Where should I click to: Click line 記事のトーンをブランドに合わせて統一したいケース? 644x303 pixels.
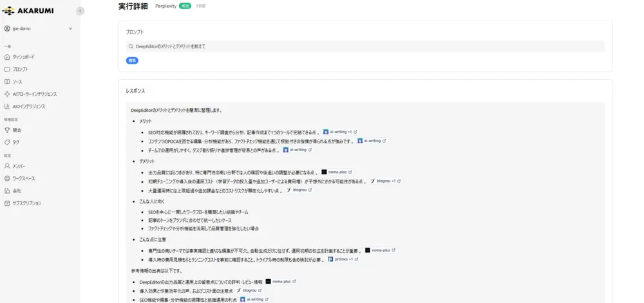[190, 220]
